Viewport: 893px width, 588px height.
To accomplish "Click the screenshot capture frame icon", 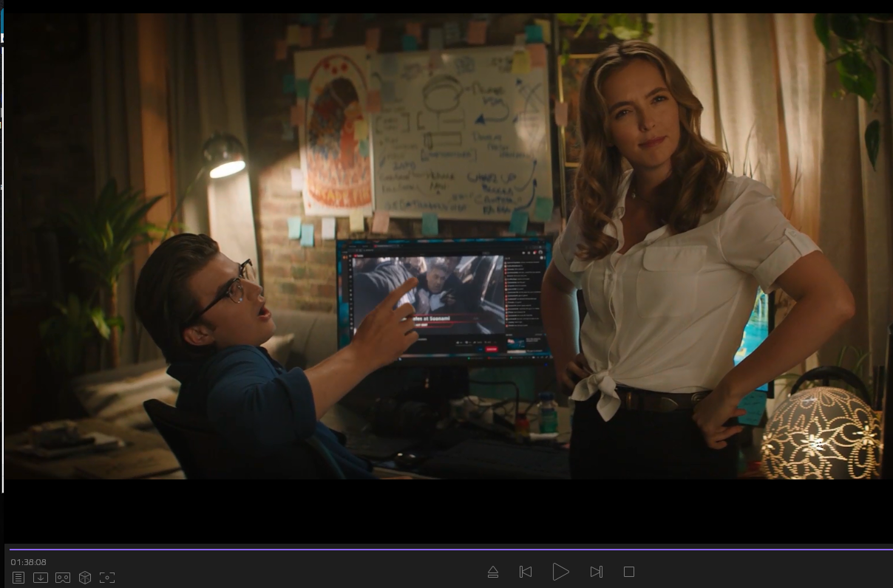I will tap(107, 578).
